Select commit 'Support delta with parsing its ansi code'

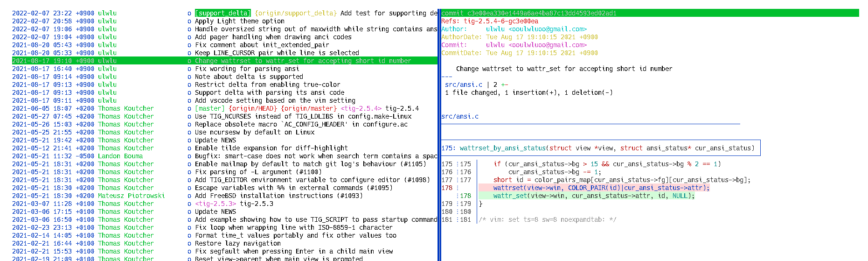click(x=224, y=92)
